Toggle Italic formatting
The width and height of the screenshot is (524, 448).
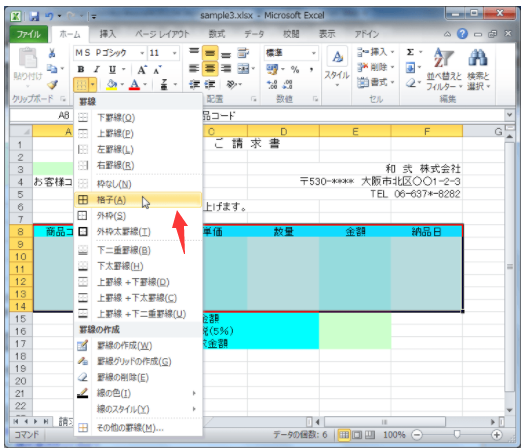pos(97,69)
